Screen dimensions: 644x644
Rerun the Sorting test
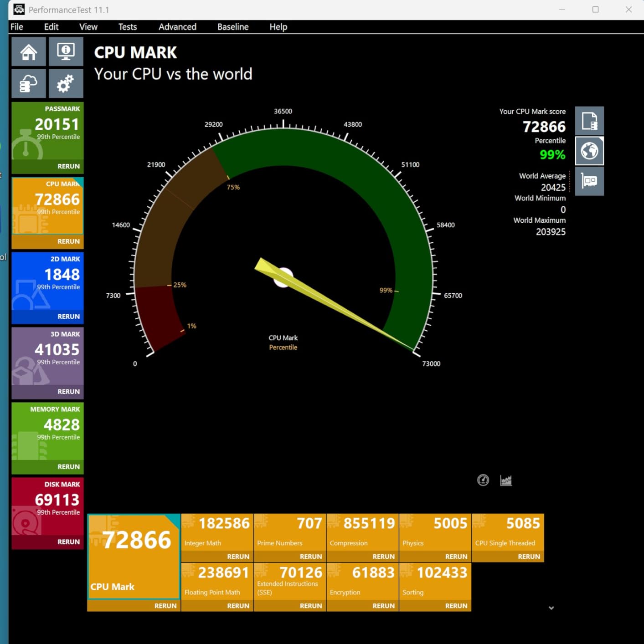[x=456, y=606]
